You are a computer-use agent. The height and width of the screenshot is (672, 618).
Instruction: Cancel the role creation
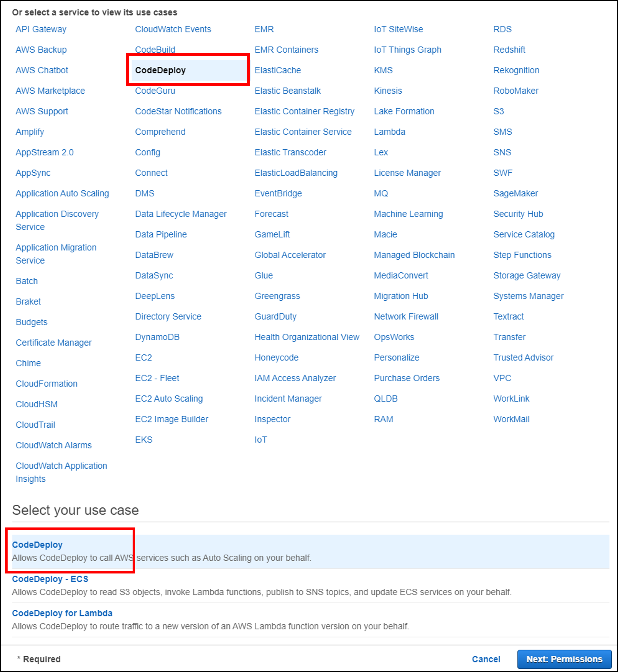[x=486, y=659]
